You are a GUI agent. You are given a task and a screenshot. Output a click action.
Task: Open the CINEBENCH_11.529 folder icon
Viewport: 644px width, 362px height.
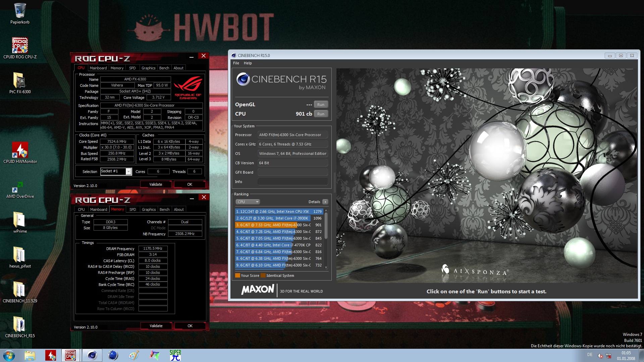tap(20, 292)
